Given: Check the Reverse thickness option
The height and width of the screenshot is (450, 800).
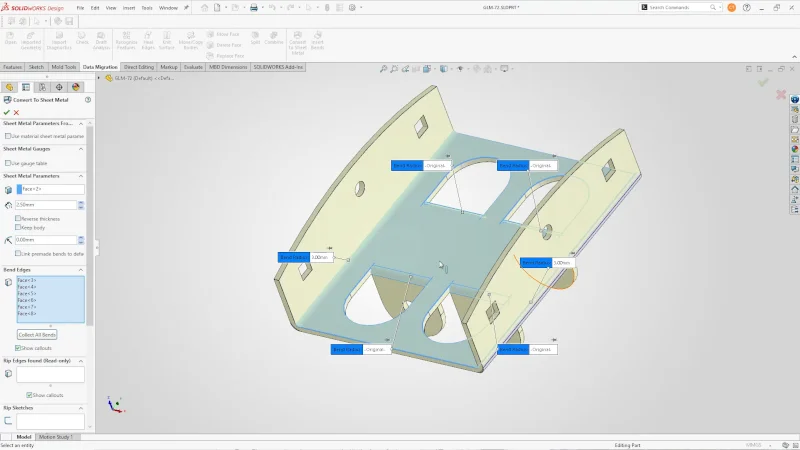Looking at the screenshot, I should (18, 218).
